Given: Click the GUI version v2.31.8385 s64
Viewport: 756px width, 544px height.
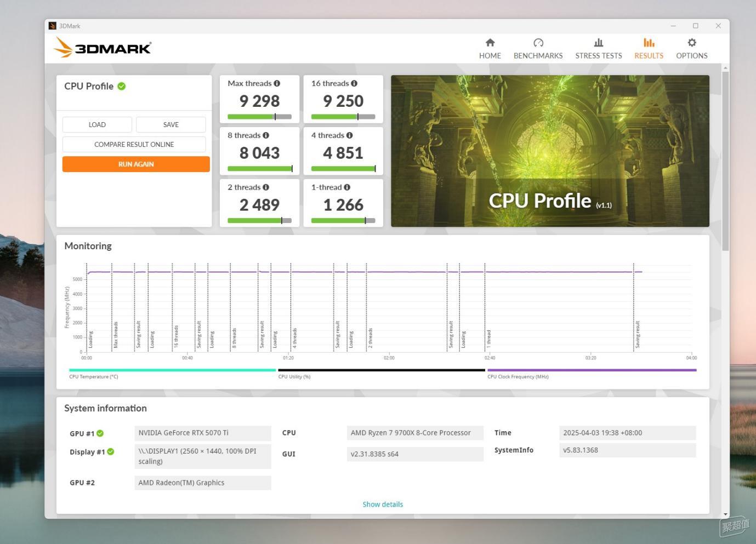Looking at the screenshot, I should [x=415, y=454].
